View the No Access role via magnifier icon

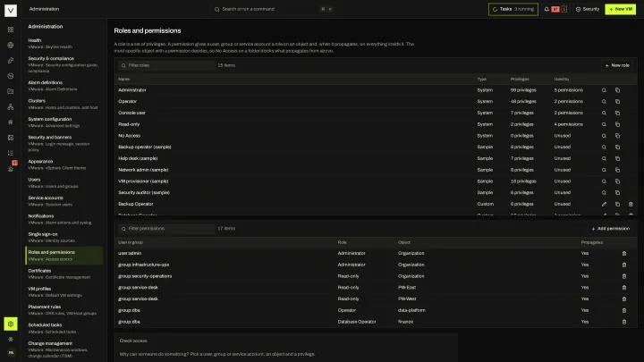click(604, 136)
